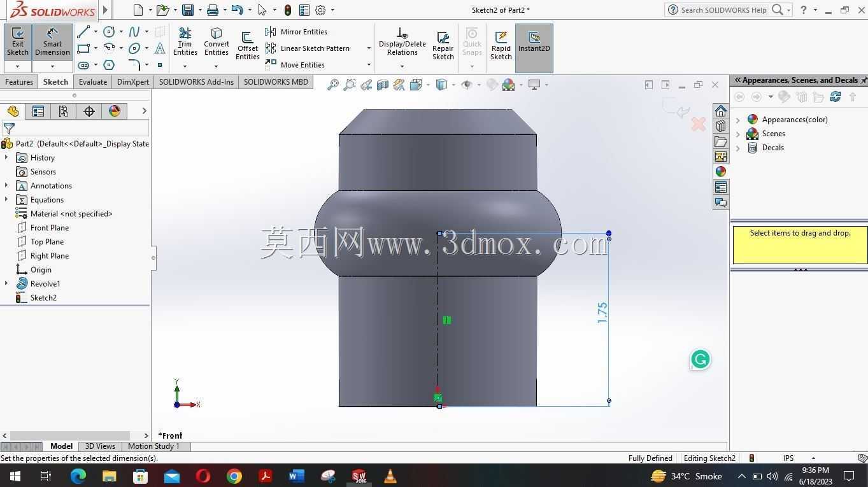Image resolution: width=868 pixels, height=487 pixels.
Task: Switch to the SOLIDWORKS MBD tab
Action: [276, 82]
